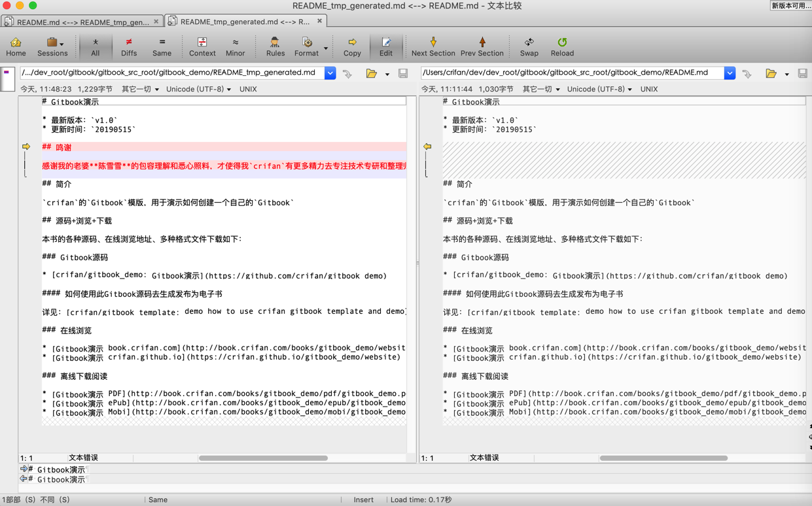
Task: Click the red thumbnail overview marker
Action: point(7,73)
